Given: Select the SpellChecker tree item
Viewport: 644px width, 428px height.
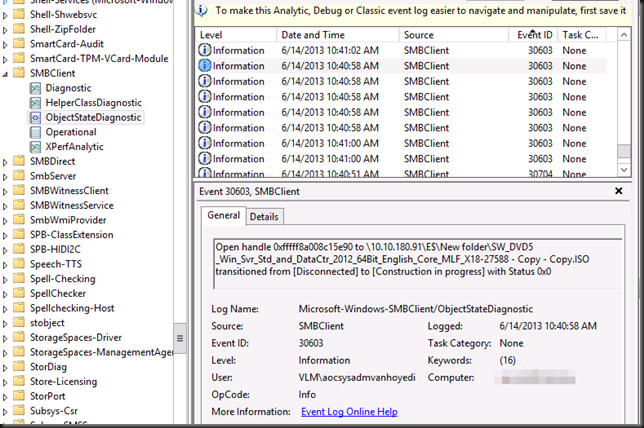Looking at the screenshot, I should pos(58,293).
